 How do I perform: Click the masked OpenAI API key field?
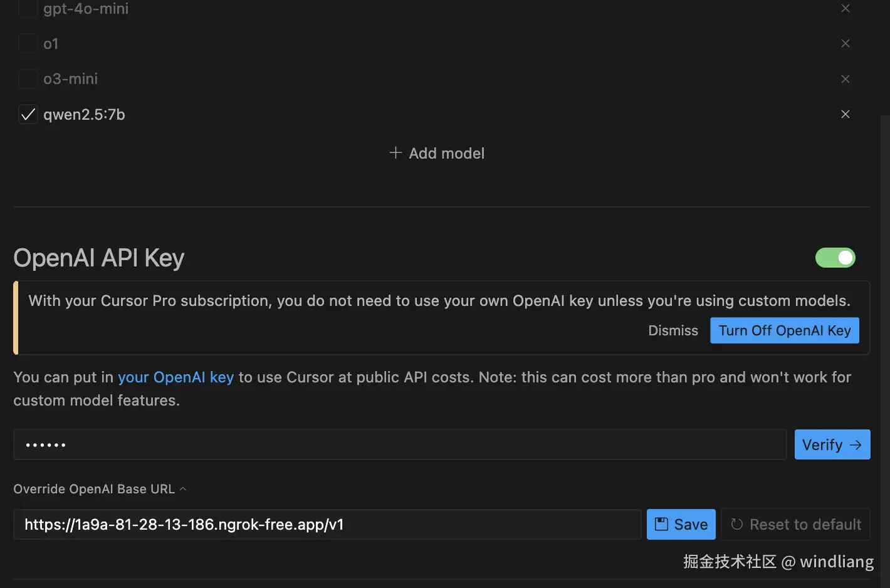(x=400, y=444)
